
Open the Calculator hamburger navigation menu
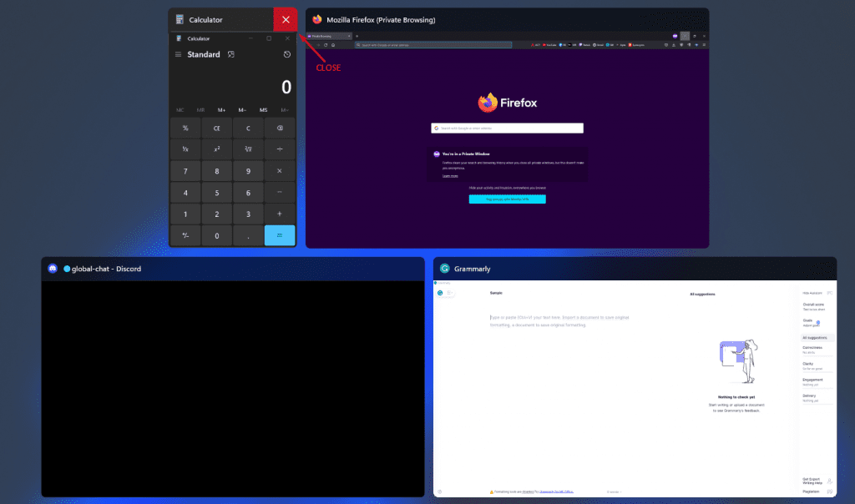pyautogui.click(x=178, y=55)
